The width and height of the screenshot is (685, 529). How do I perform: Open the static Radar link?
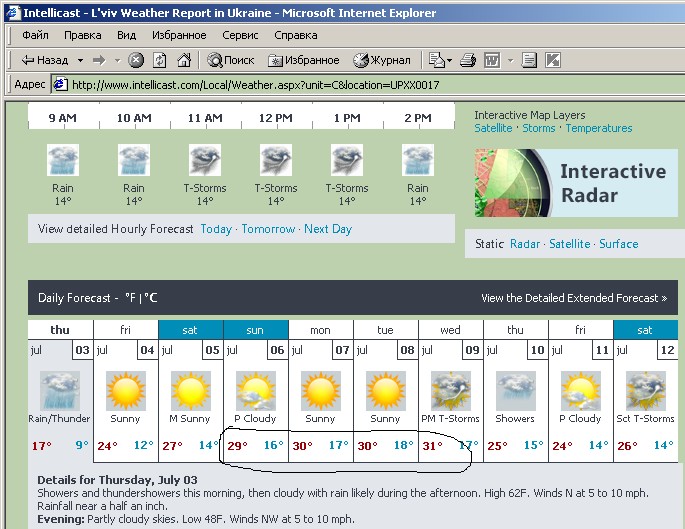click(x=525, y=244)
